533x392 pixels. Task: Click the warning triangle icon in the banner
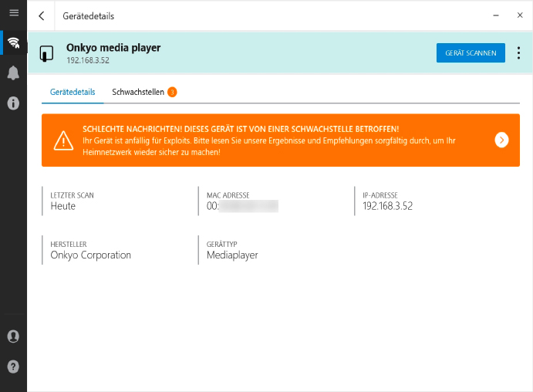(x=63, y=140)
